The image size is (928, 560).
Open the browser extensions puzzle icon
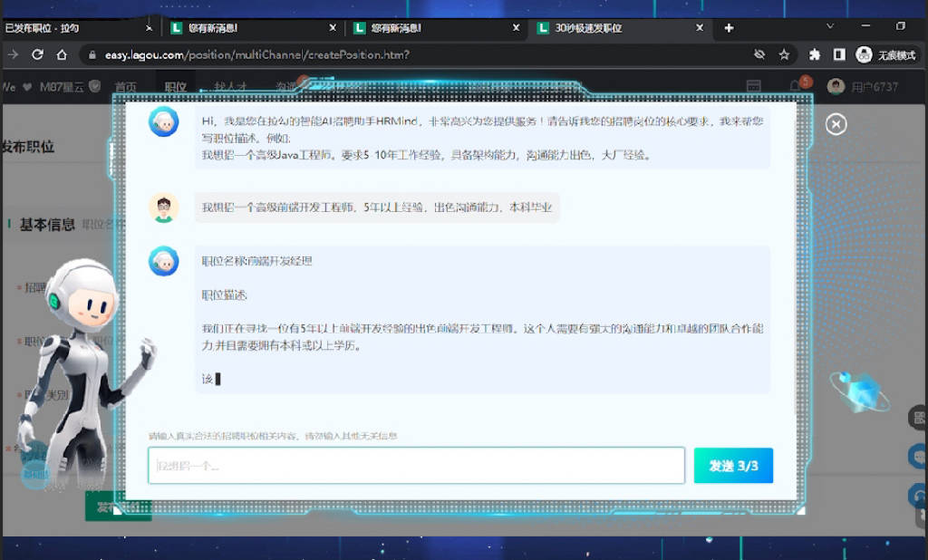814,55
